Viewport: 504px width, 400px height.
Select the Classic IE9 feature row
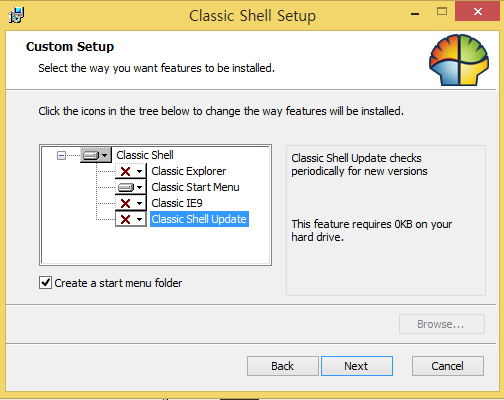[177, 203]
